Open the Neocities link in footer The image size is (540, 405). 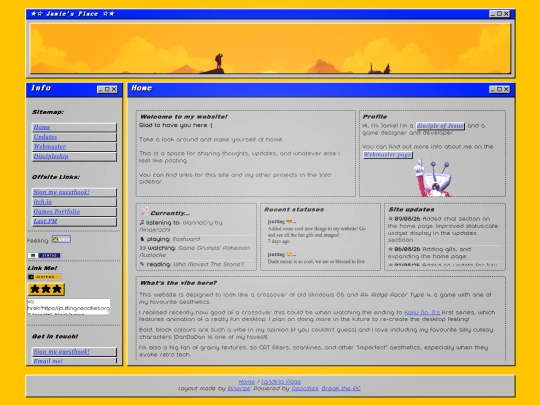pos(305,388)
